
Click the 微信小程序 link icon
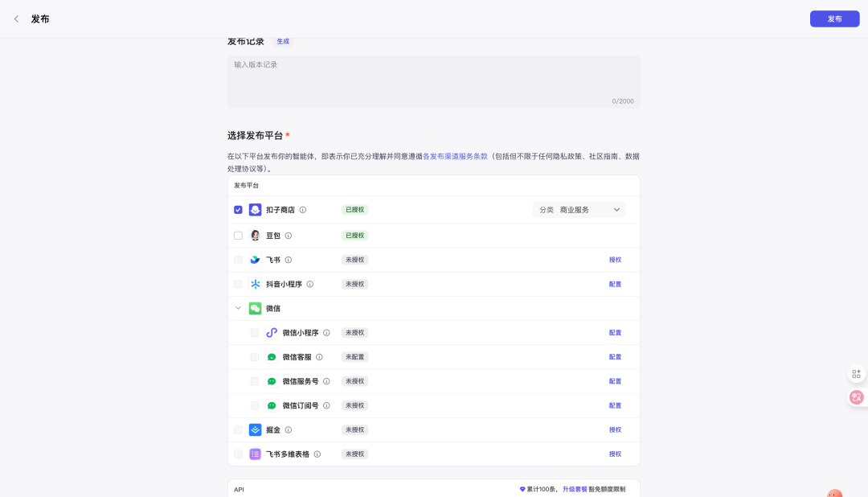click(272, 333)
